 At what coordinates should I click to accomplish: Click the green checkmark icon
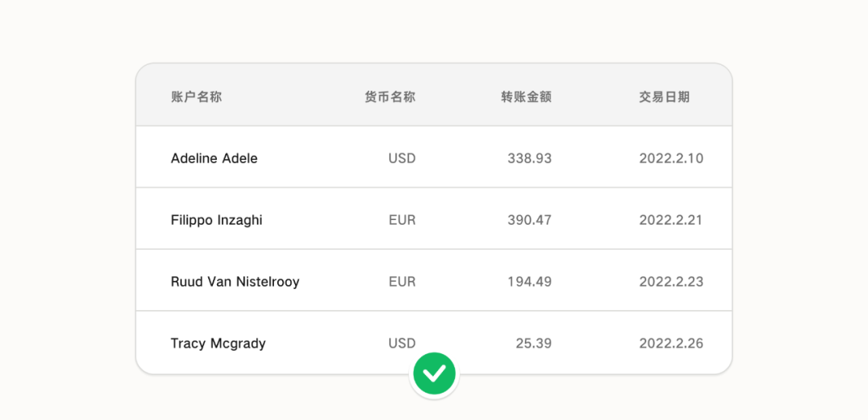point(435,374)
